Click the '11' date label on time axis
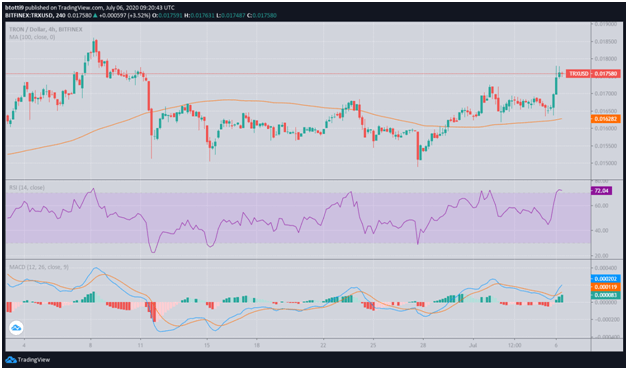This screenshot has height=370, width=628. (141, 345)
